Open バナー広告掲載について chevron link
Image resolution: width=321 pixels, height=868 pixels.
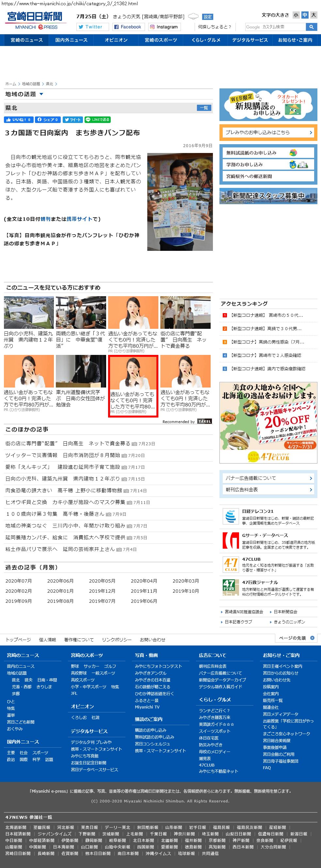[311, 478]
